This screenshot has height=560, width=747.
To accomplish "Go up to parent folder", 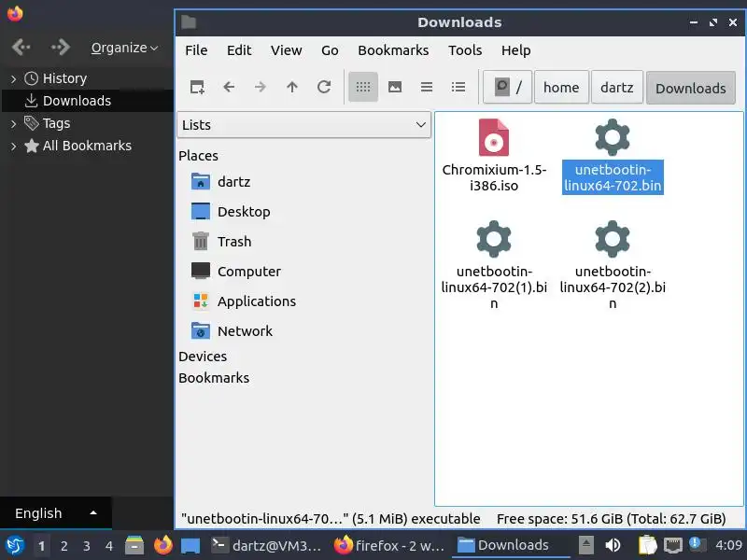I will 292,87.
